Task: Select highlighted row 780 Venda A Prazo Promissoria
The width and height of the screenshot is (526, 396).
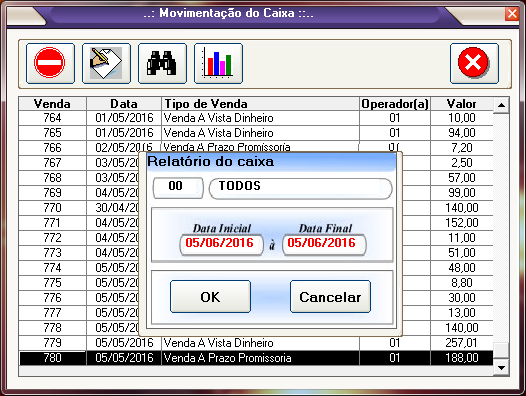Action: coord(256,358)
